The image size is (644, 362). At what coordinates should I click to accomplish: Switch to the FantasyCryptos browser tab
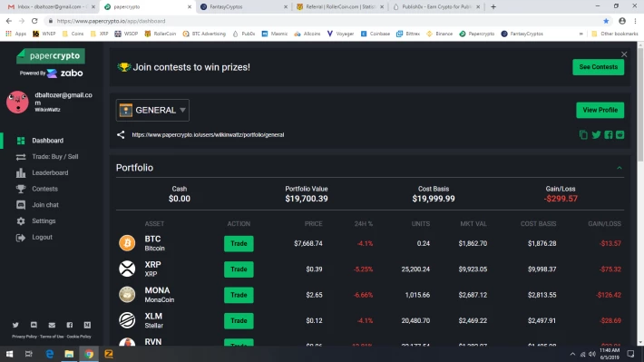[244, 7]
